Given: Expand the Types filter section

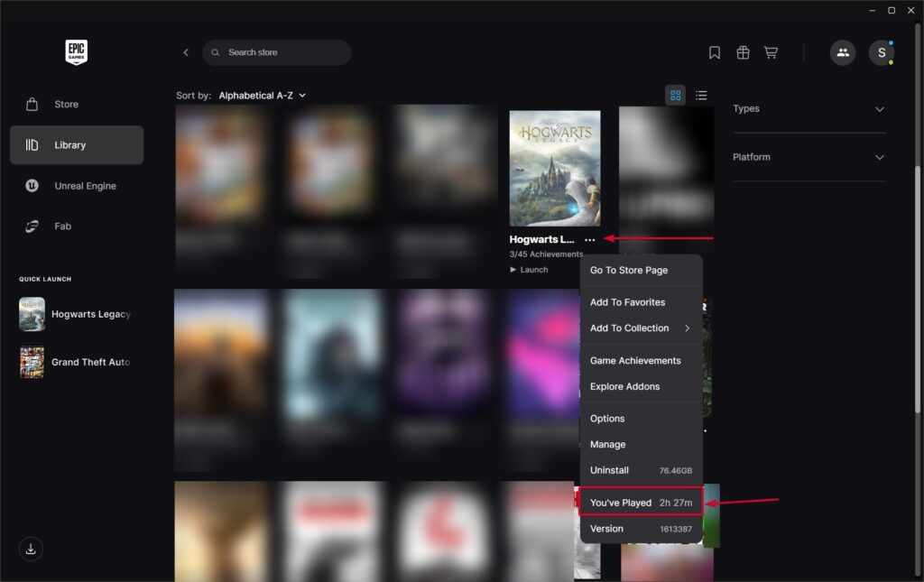Looking at the screenshot, I should pos(808,109).
